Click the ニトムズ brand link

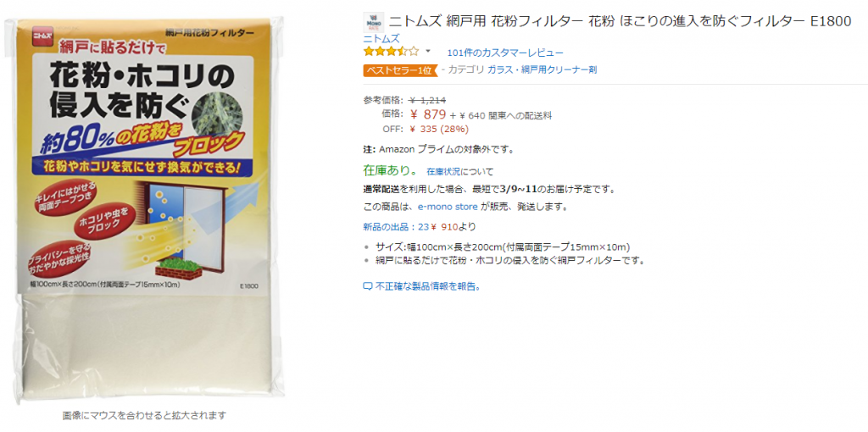click(x=381, y=38)
